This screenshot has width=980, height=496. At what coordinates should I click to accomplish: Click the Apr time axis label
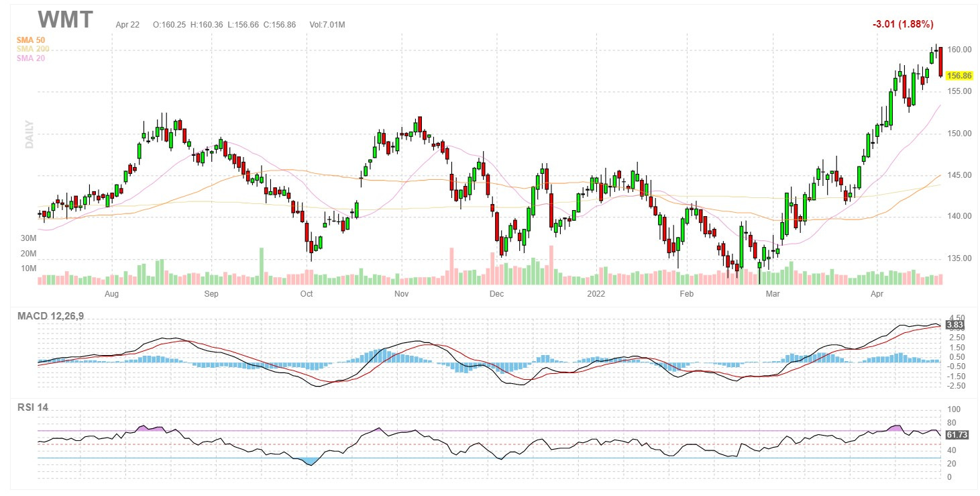877,294
